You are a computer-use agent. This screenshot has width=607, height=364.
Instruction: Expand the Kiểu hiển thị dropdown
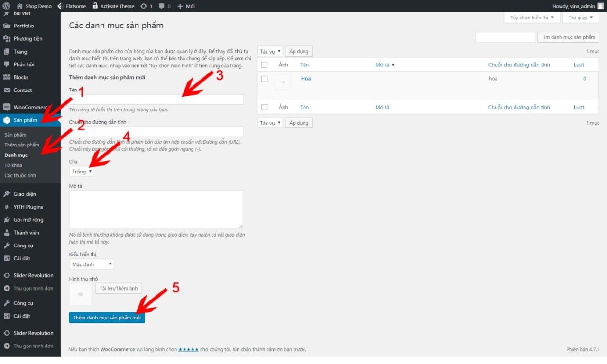[92, 264]
